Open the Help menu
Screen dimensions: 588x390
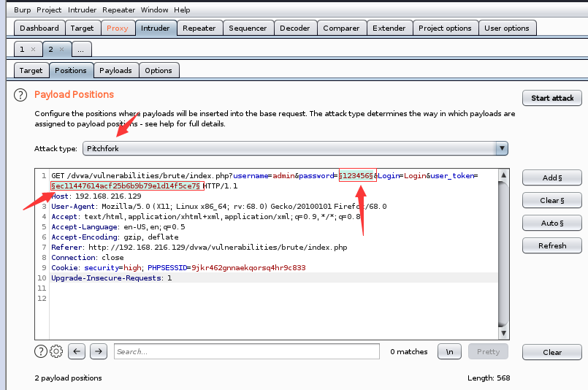tap(182, 10)
